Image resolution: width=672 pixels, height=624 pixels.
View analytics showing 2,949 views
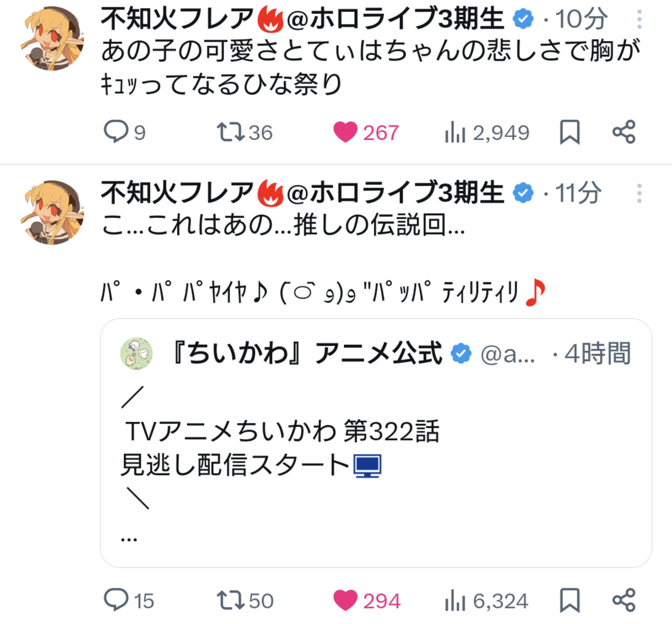[455, 132]
